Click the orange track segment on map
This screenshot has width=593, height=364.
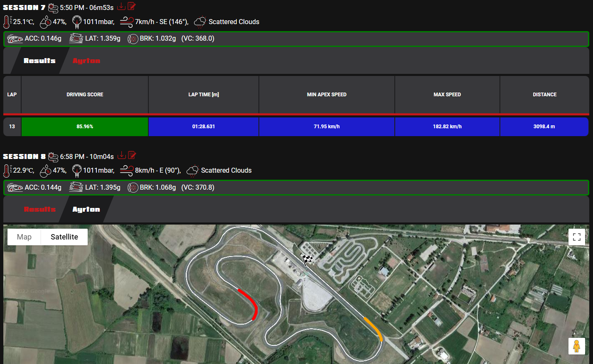click(x=374, y=328)
